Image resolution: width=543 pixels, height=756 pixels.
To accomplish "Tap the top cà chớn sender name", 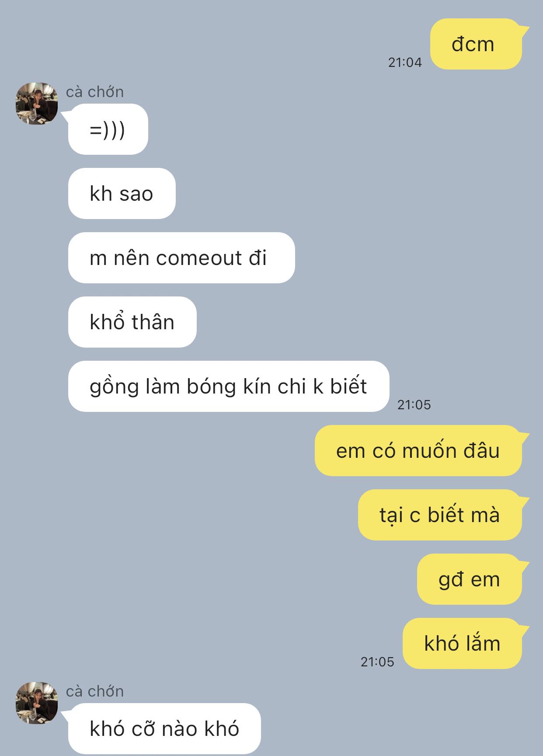I will coord(95,92).
